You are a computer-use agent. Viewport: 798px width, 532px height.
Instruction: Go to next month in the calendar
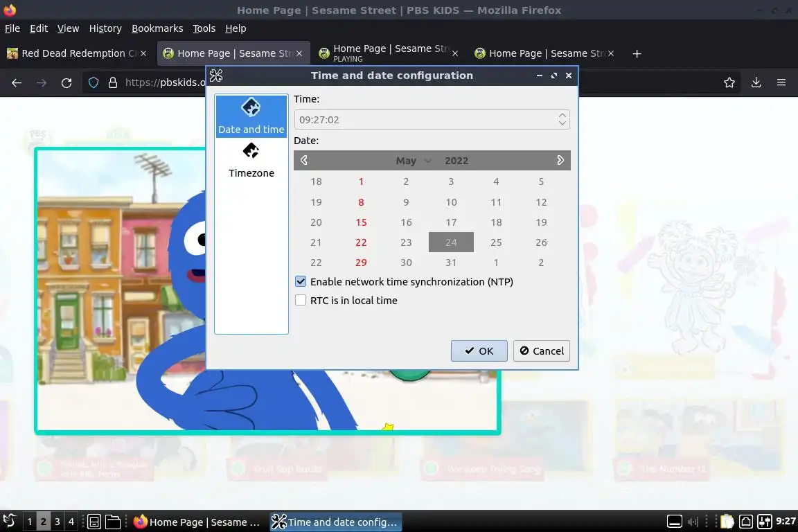coord(560,161)
